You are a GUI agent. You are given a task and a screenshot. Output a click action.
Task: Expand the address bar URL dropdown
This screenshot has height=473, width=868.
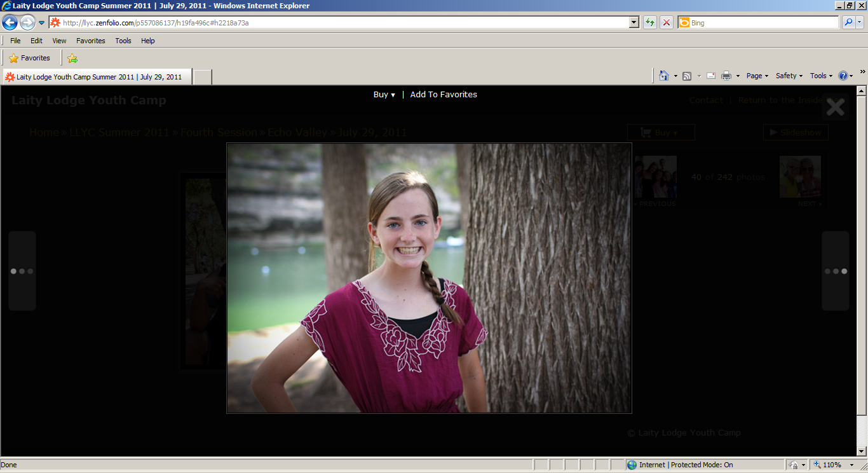(x=634, y=23)
